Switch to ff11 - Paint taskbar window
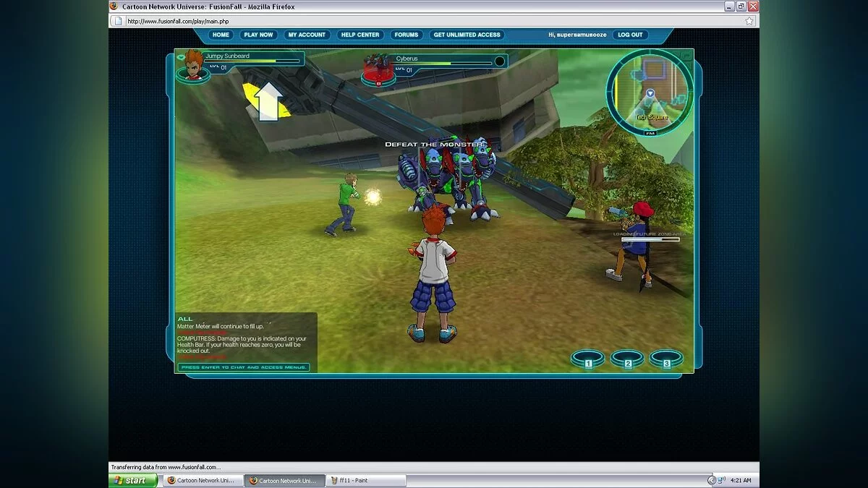Screen dimensions: 868x488 click(365, 480)
